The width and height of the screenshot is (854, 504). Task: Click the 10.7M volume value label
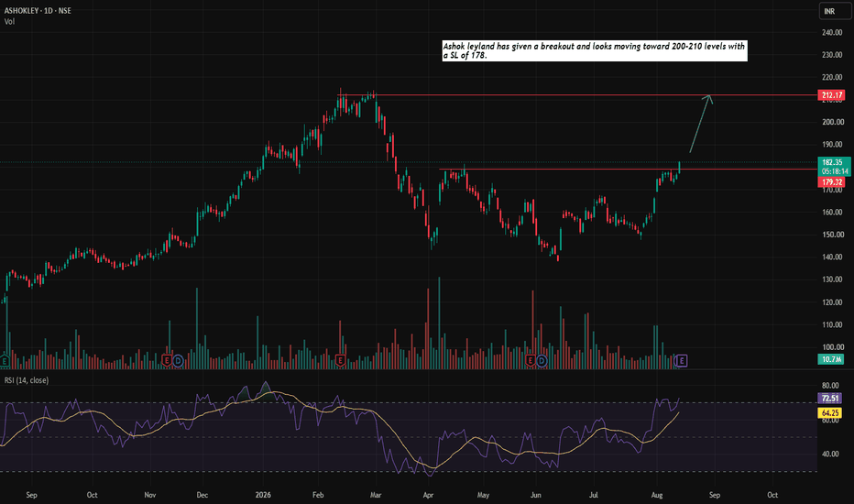(831, 359)
